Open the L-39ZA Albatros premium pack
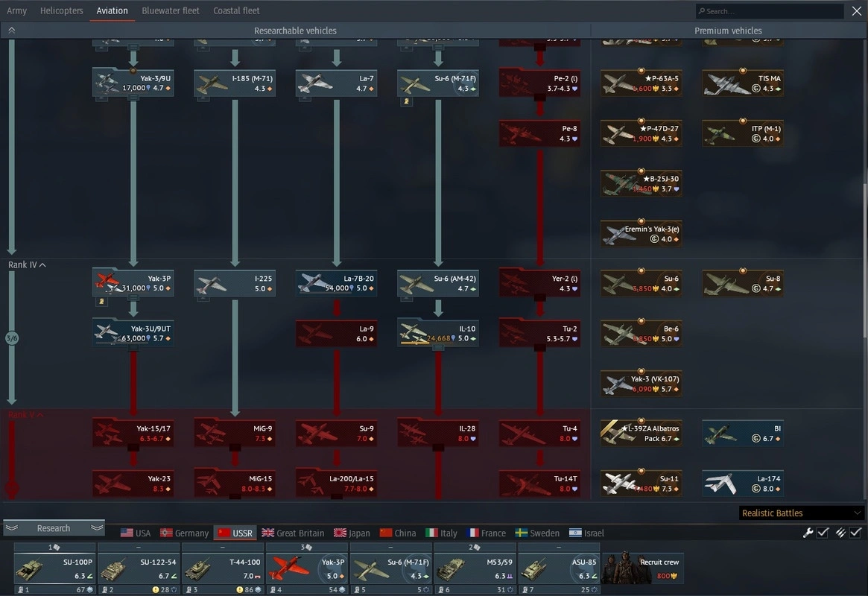The height and width of the screenshot is (596, 868). [641, 434]
